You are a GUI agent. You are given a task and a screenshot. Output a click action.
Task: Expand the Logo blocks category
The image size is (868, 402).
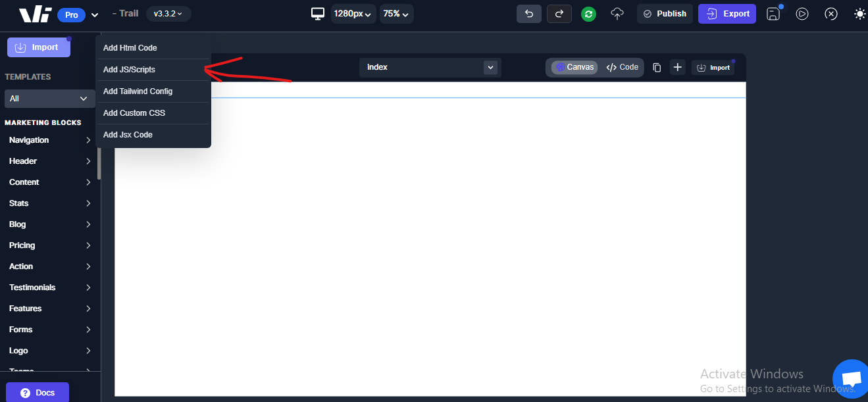click(50, 351)
